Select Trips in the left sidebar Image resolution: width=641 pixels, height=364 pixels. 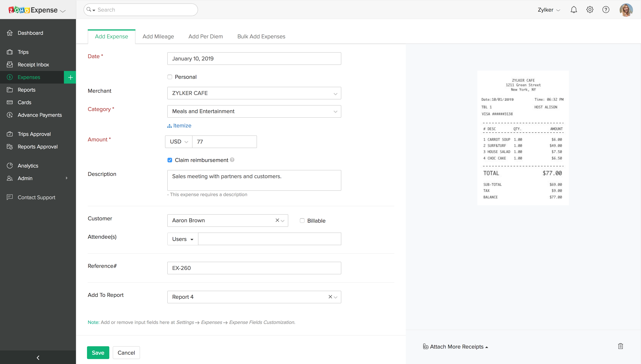(x=23, y=52)
